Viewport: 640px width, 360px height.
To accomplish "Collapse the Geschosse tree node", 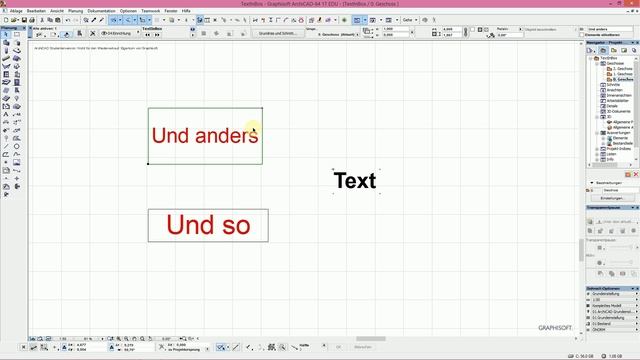I will 597,63.
